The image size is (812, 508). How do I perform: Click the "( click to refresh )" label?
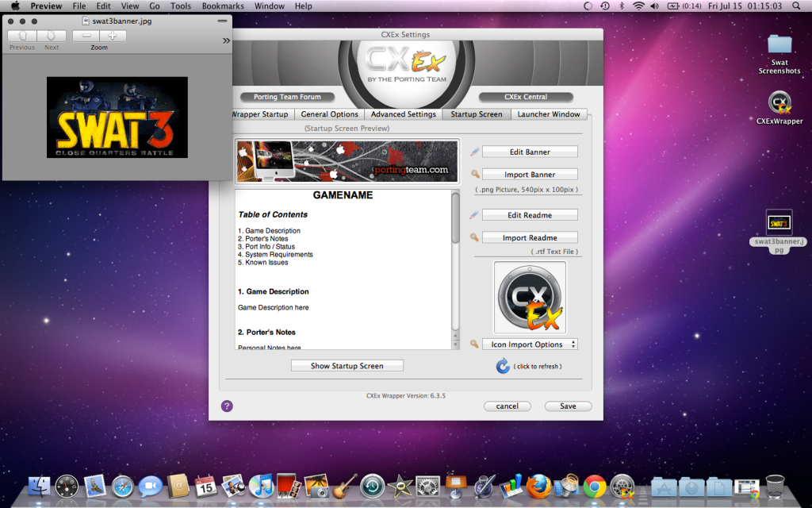click(x=538, y=367)
